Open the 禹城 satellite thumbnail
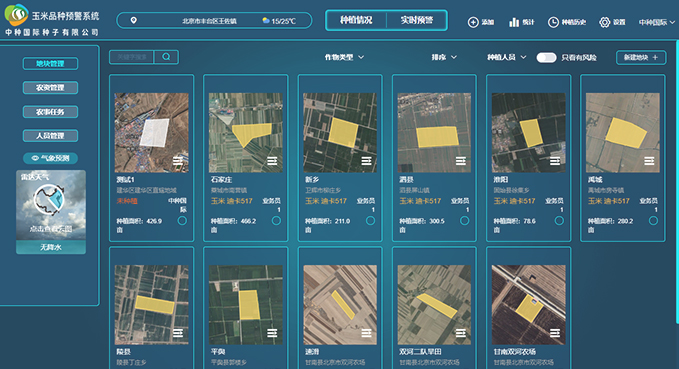Viewport: 679px width, 369px height. pyautogui.click(x=623, y=133)
